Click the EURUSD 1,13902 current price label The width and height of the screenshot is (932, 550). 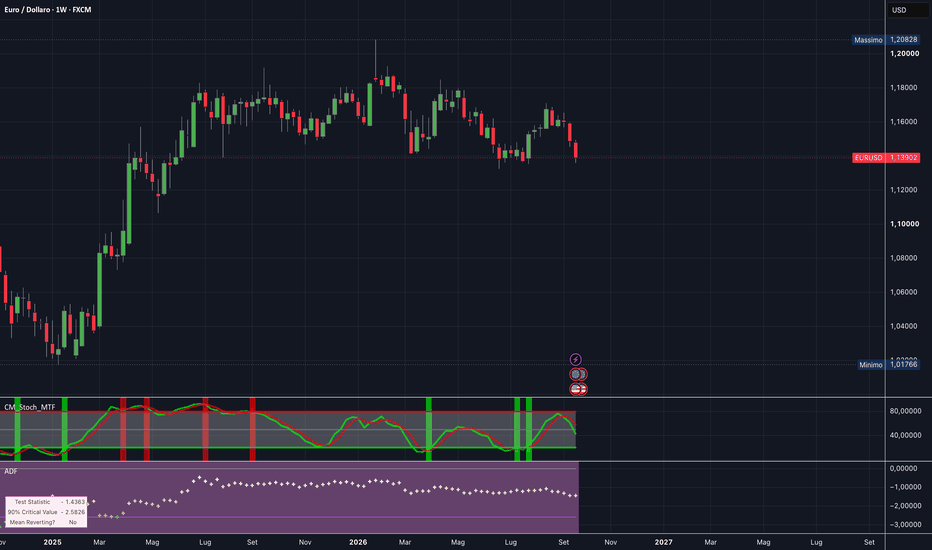[886, 158]
